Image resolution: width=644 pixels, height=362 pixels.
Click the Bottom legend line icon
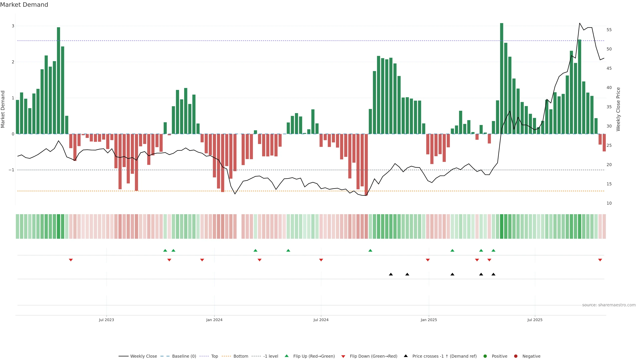pyautogui.click(x=226, y=356)
